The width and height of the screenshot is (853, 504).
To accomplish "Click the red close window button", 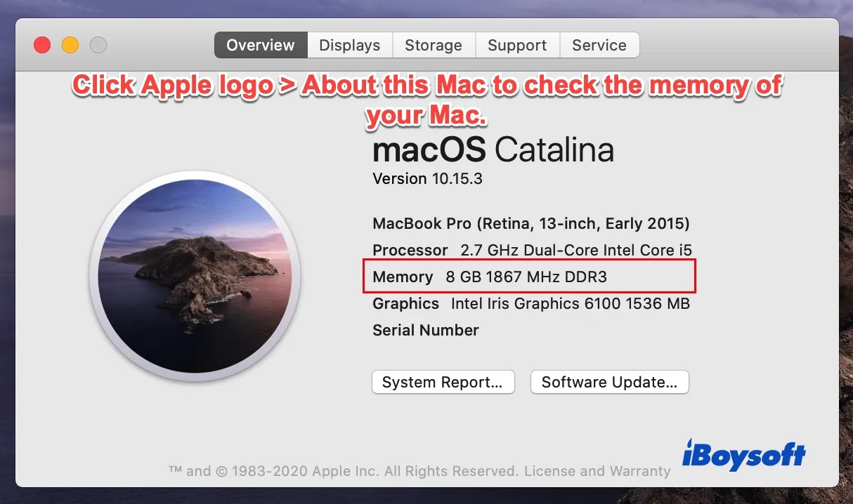I will [x=42, y=45].
